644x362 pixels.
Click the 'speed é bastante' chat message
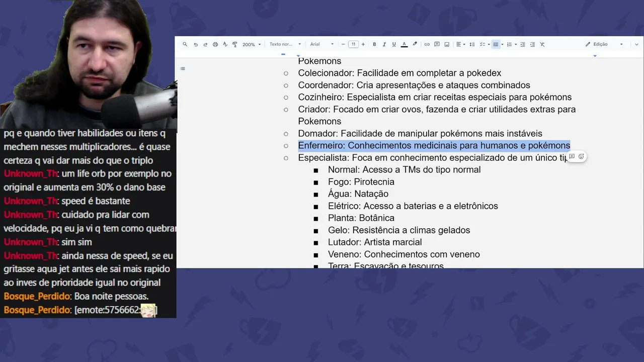(96, 201)
